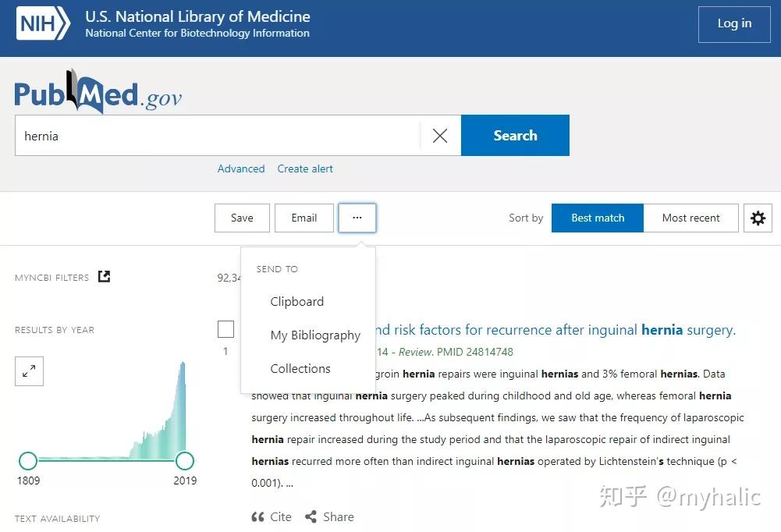
Task: Open display options via the gear icon
Action: tap(758, 218)
